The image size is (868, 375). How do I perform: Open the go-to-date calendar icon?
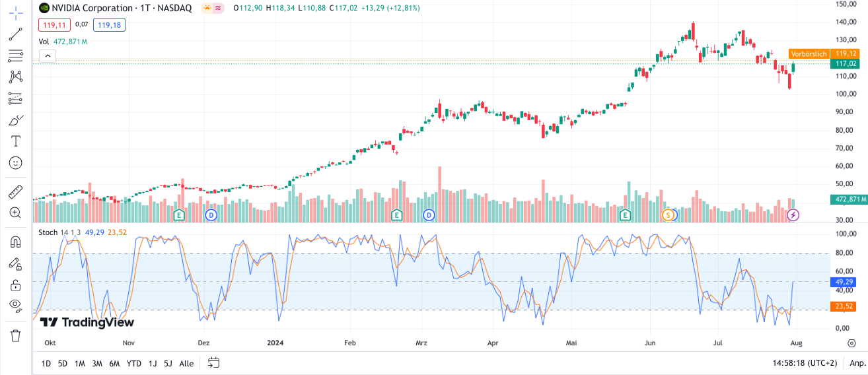[x=213, y=362]
